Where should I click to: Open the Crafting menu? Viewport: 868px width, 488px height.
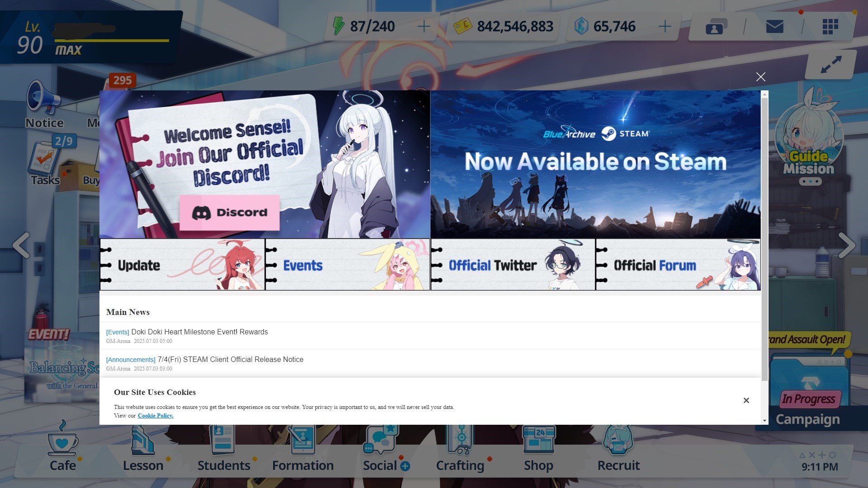point(460,447)
